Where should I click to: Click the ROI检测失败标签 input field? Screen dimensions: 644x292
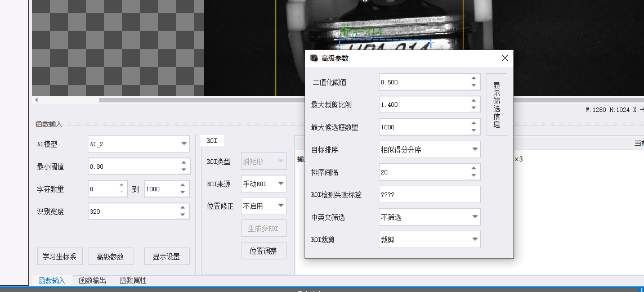point(430,195)
